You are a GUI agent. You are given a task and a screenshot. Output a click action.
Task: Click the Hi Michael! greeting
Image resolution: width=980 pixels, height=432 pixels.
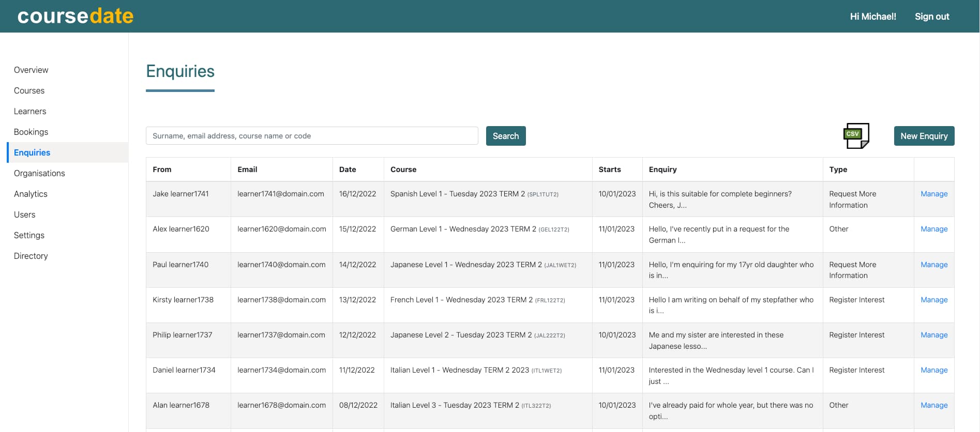coord(872,17)
